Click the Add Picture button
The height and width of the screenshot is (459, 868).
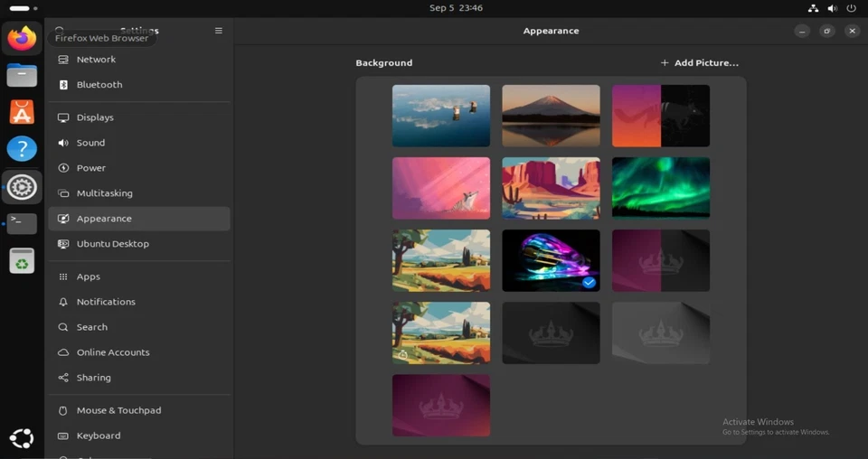pyautogui.click(x=699, y=63)
